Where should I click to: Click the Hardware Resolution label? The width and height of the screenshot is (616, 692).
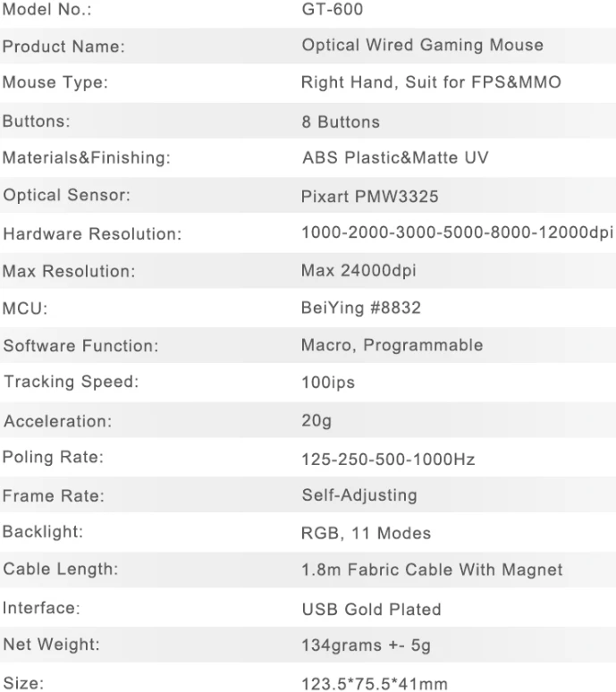point(92,234)
